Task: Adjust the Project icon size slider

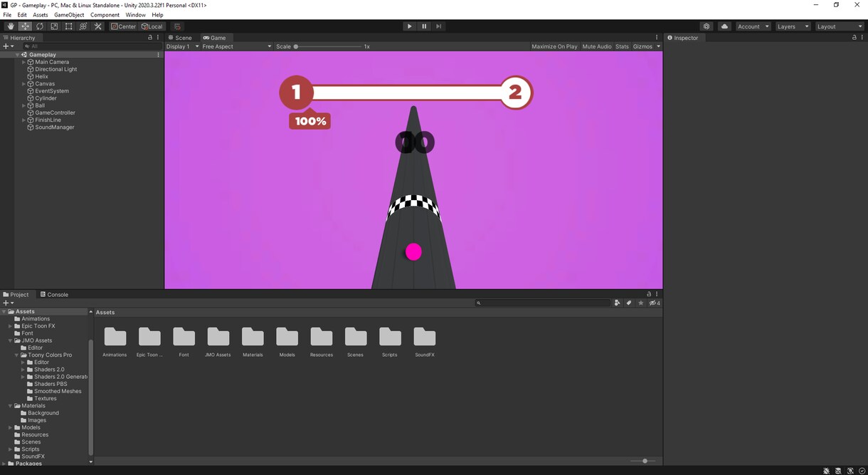Action: pos(644,461)
